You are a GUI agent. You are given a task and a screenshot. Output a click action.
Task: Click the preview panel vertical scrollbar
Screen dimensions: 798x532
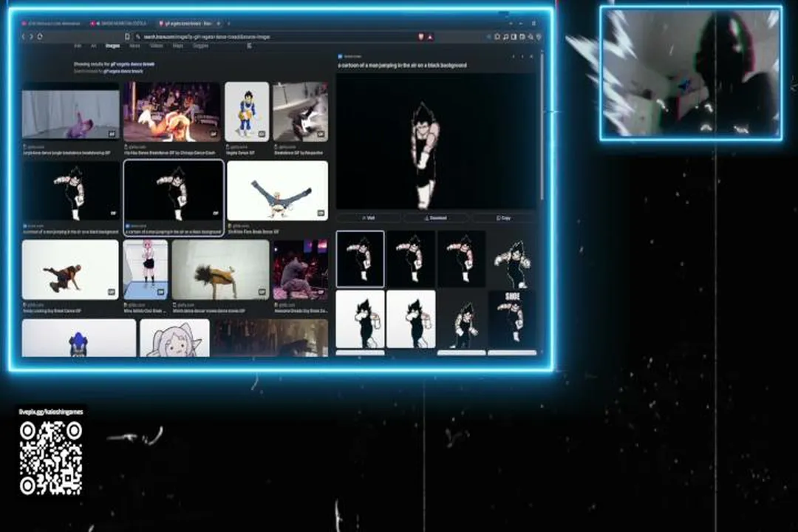point(541,127)
